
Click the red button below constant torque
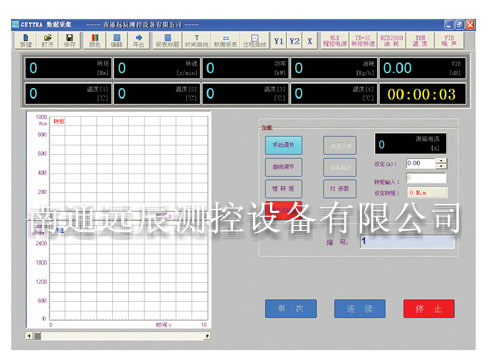pyautogui.click(x=284, y=210)
